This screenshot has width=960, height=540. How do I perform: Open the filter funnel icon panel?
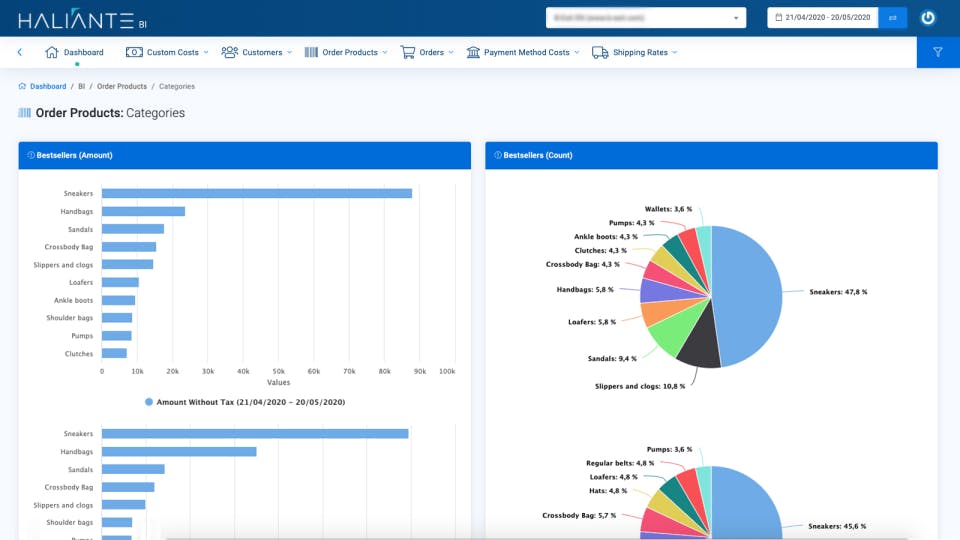coord(938,52)
